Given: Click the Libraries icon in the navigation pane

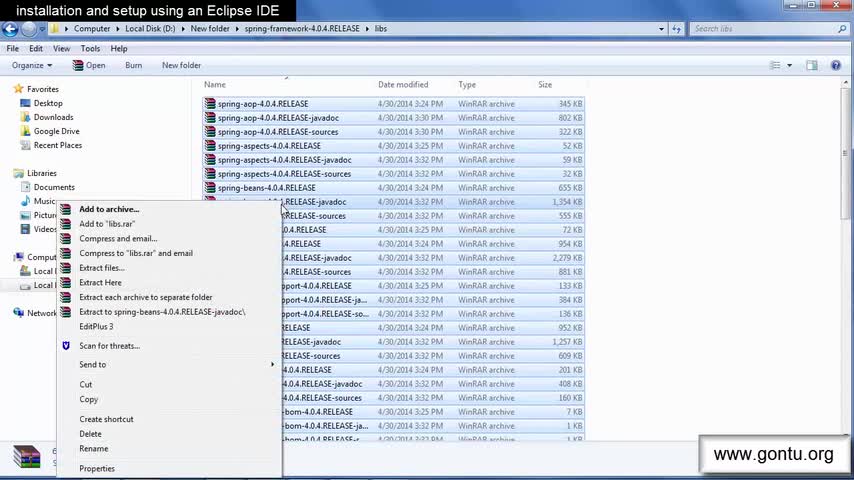Looking at the screenshot, I should coord(19,173).
